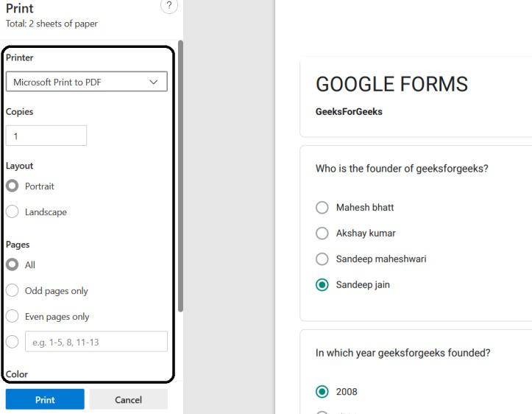Click the GOOGLE FORMS title in preview

coord(391,84)
